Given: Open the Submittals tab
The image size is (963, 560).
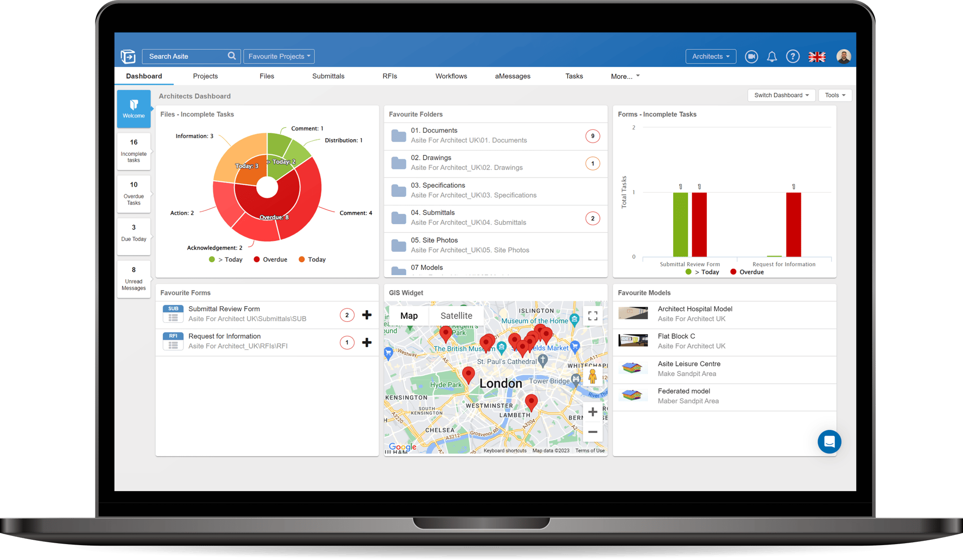Looking at the screenshot, I should (328, 76).
